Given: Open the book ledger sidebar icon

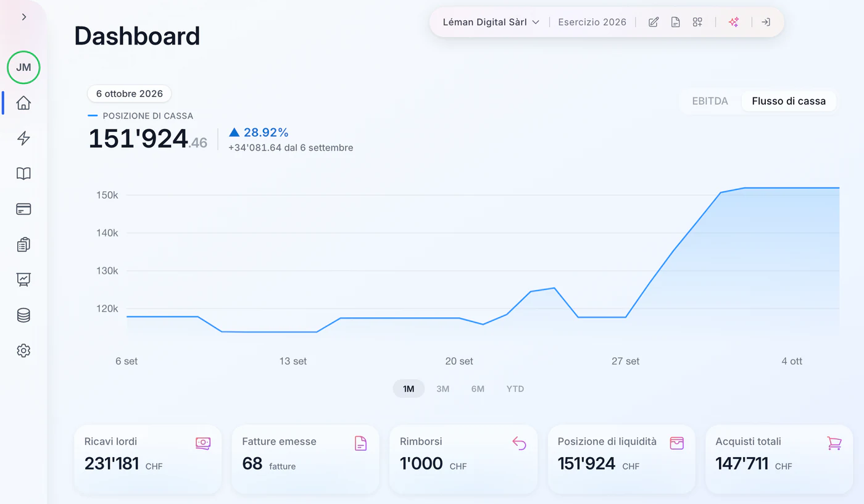Looking at the screenshot, I should click(x=23, y=173).
